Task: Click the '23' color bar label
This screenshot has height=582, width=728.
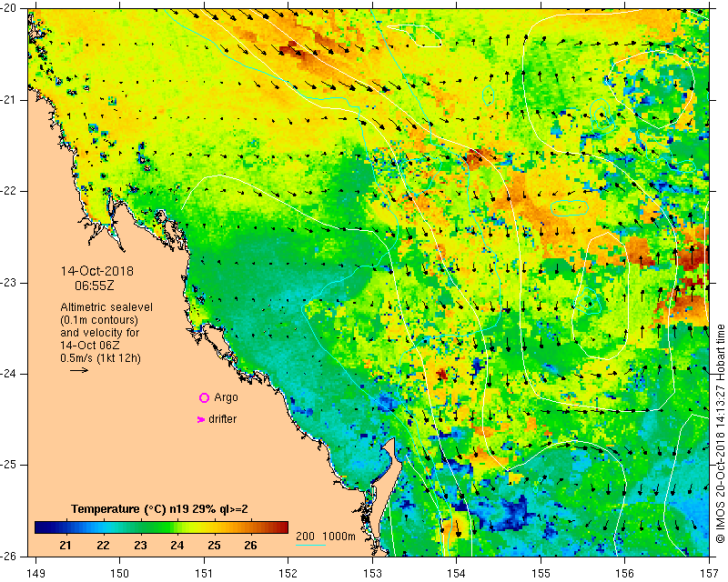Action: 140,546
